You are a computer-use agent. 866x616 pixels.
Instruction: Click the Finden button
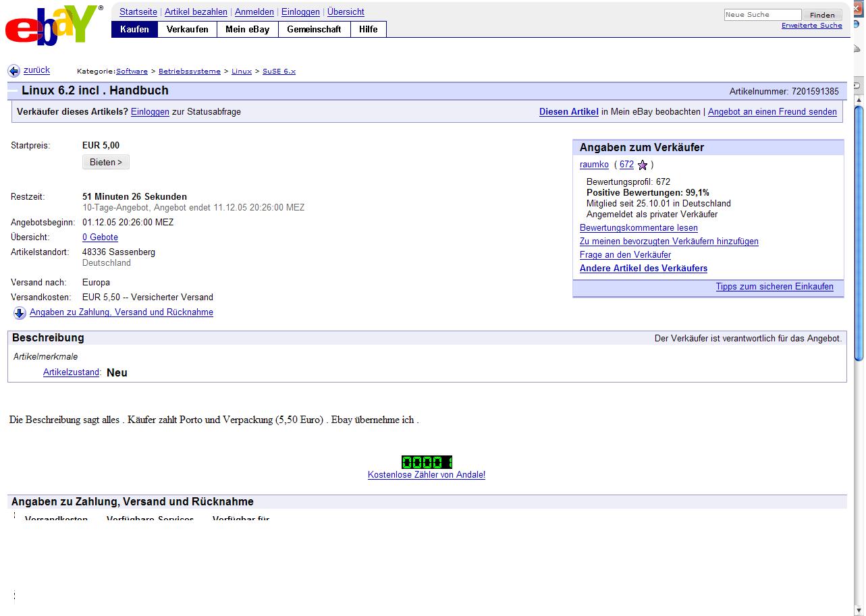coord(822,15)
